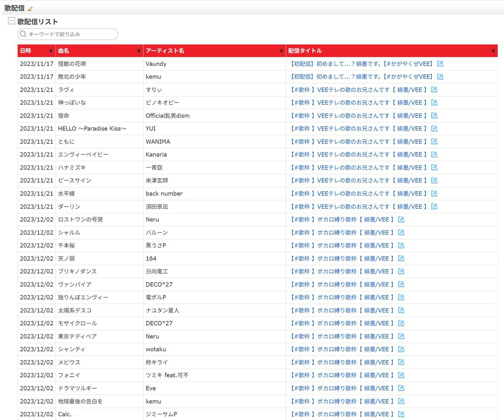
Task: Open external link icon in ラヴィ row
Action: [434, 90]
